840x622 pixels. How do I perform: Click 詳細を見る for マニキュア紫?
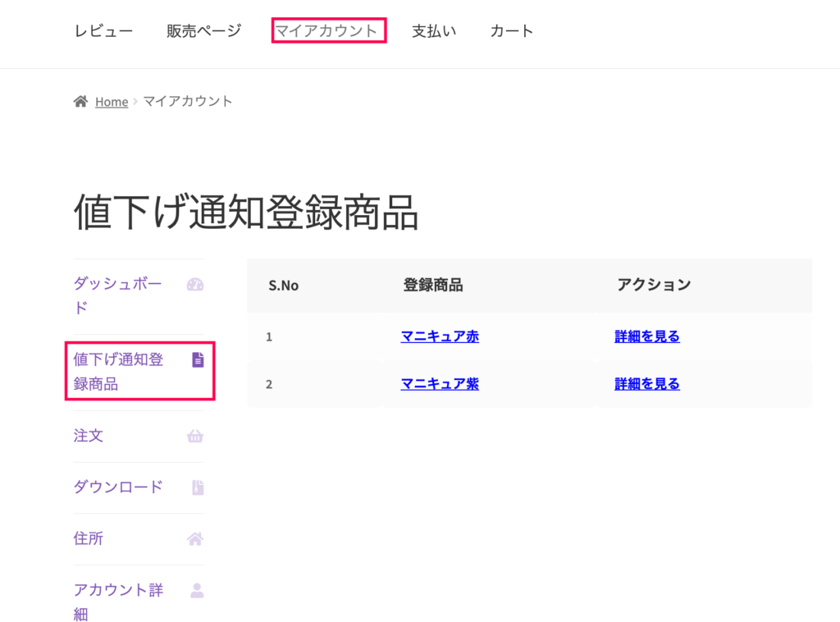click(647, 384)
